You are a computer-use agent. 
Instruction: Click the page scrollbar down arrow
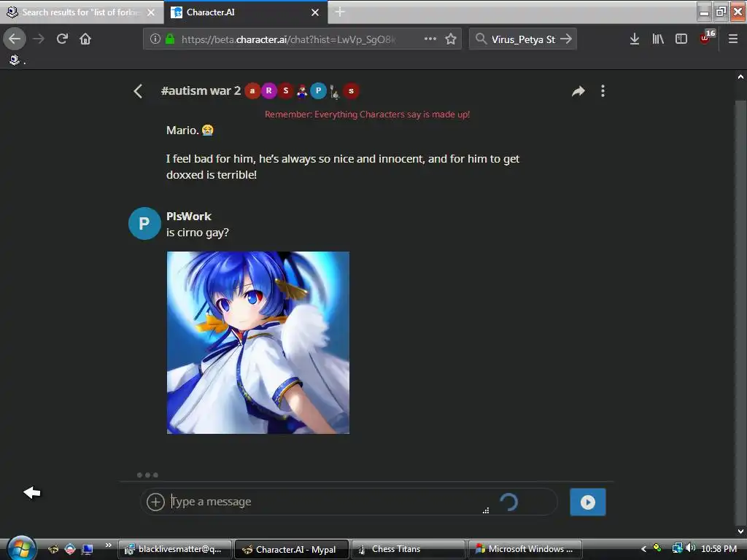click(740, 532)
